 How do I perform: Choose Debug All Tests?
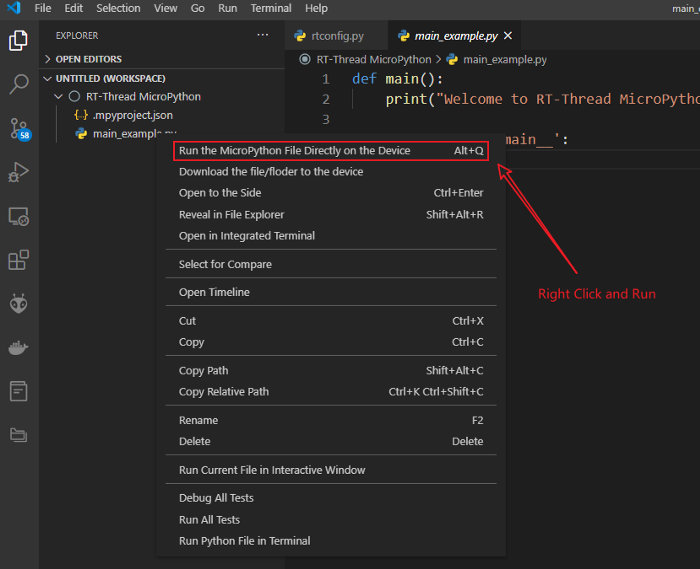(x=331, y=498)
